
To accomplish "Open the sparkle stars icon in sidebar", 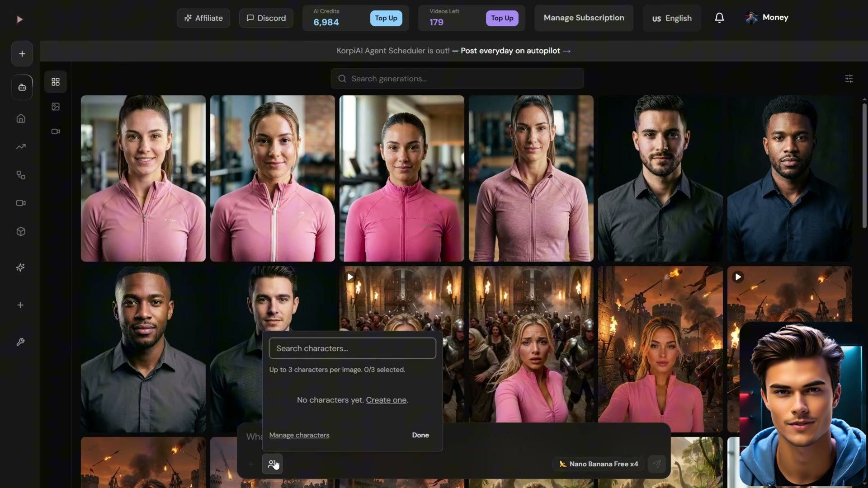I will pos(20,267).
